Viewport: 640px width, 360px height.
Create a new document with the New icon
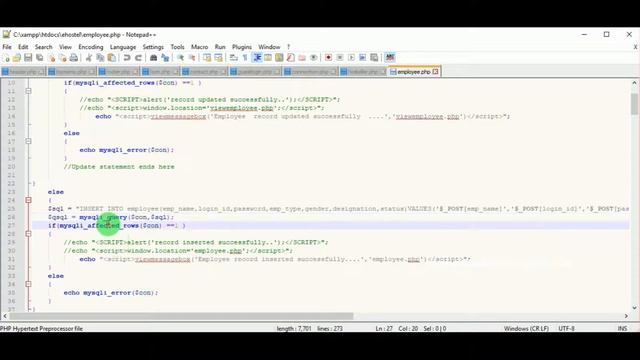[x=6, y=58]
